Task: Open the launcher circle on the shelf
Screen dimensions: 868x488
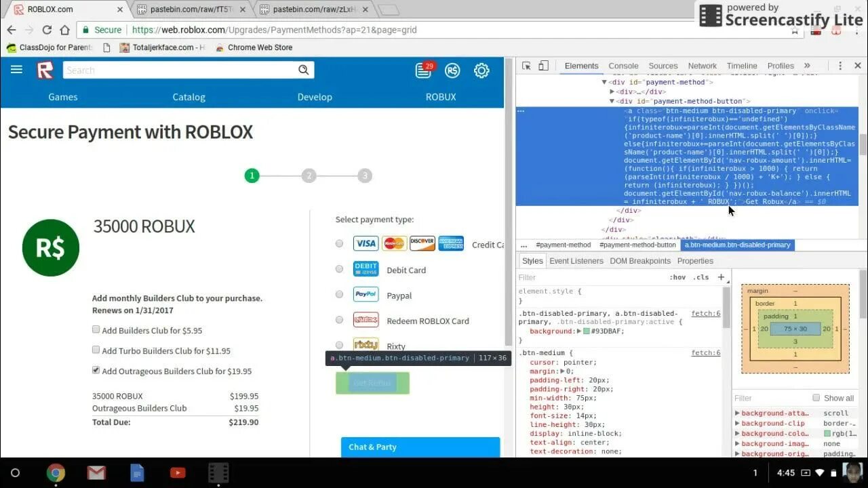Action: pos(15,472)
